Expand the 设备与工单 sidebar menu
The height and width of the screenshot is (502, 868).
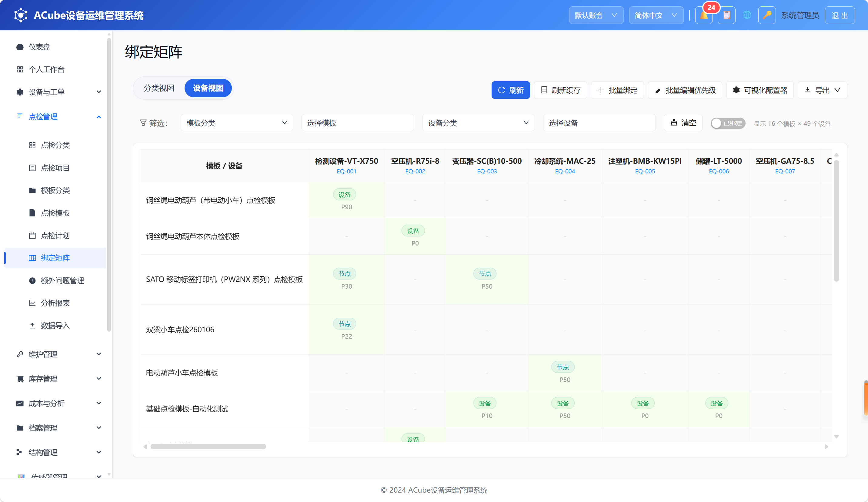click(x=55, y=92)
